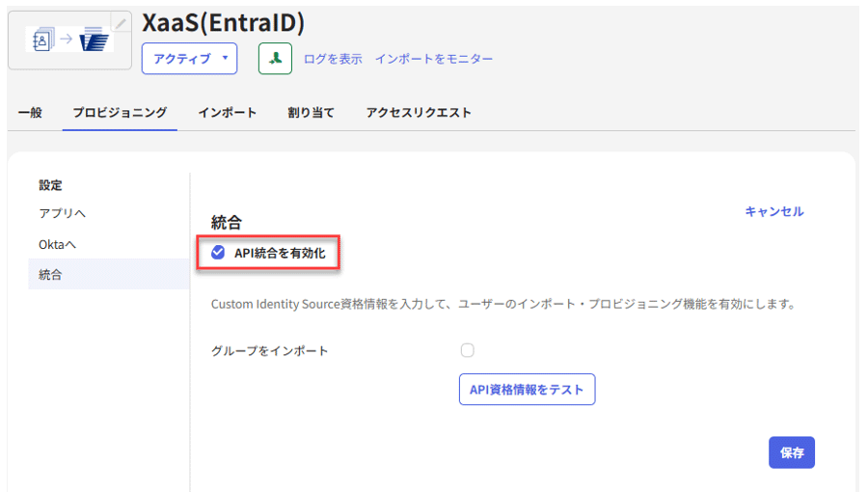Screen dimensions: 868x492
Task: Uncheck the API統合を有効化 checkbox
Action: click(x=218, y=253)
